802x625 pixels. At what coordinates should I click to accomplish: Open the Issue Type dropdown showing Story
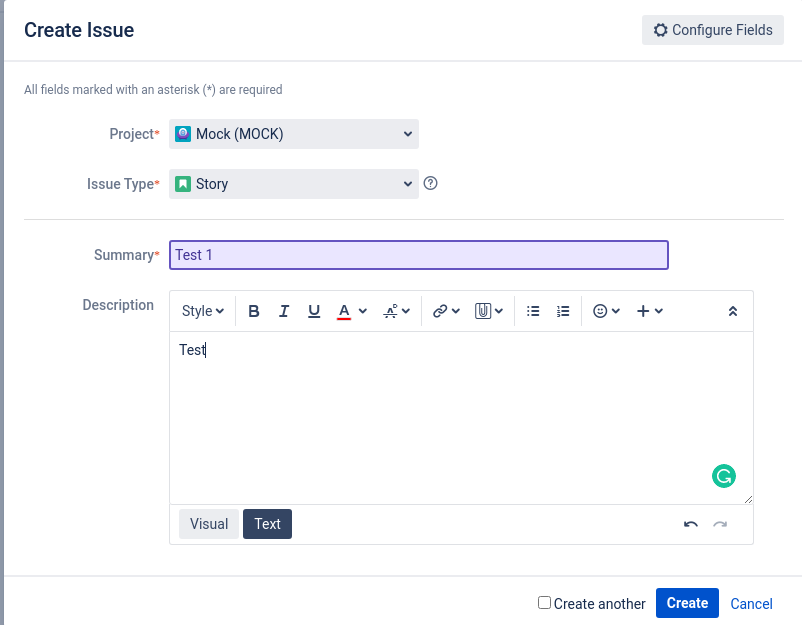coord(294,184)
